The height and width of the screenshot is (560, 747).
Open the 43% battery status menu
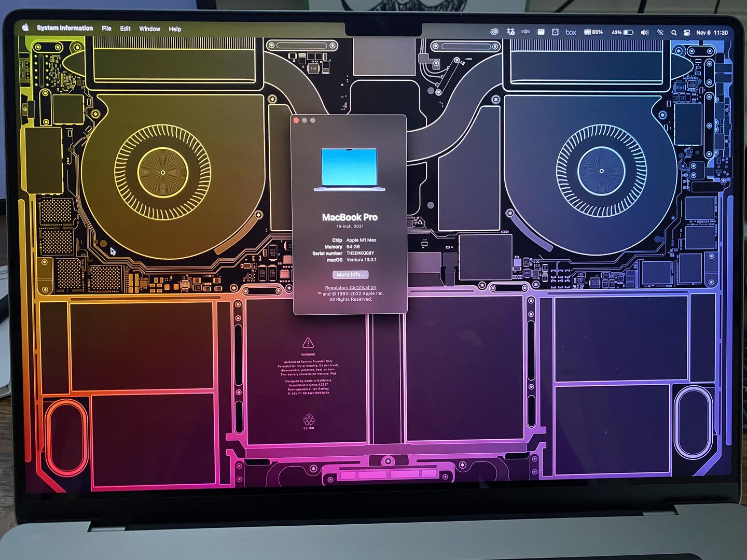tap(622, 32)
